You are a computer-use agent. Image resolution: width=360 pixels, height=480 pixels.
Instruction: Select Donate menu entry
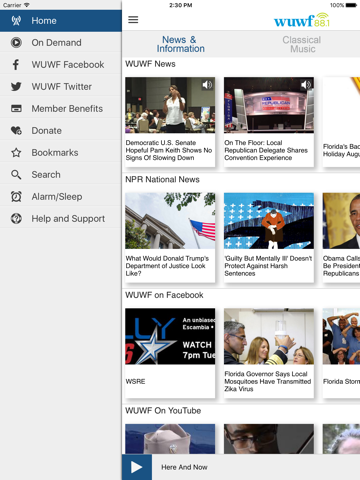tap(61, 131)
